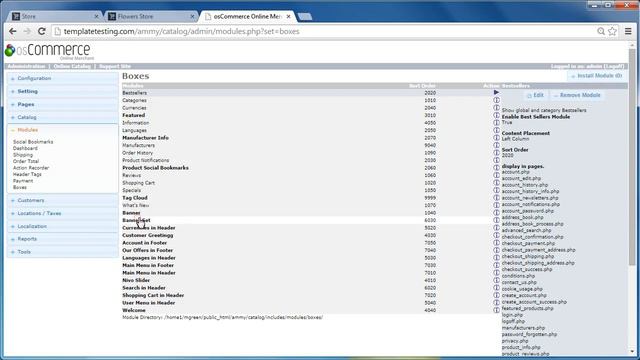Click the arrow icon in the Bestsellers row
Image resolution: width=640 pixels, height=360 pixels.
[x=496, y=93]
